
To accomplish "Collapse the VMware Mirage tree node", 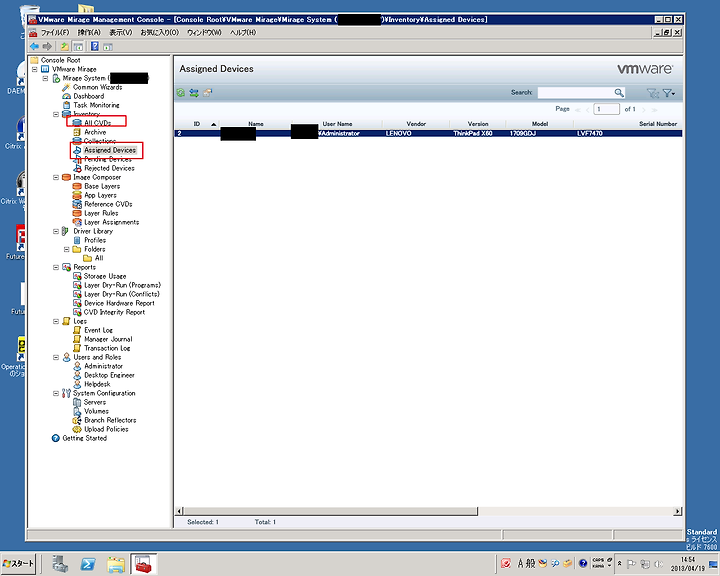I will [34, 69].
